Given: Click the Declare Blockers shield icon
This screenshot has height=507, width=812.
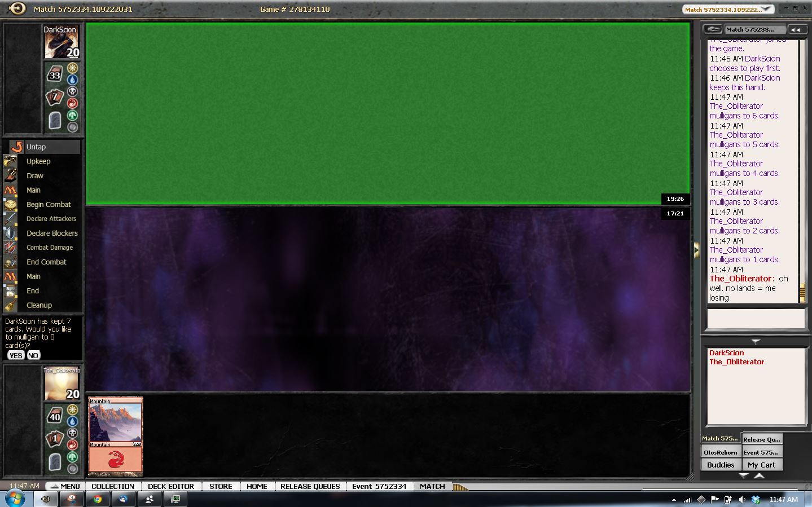Looking at the screenshot, I should (x=10, y=233).
